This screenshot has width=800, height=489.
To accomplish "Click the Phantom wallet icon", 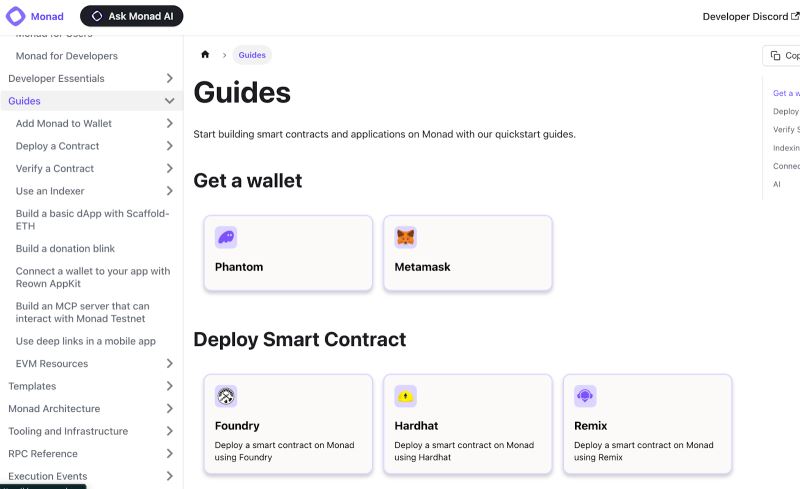I will pos(226,238).
